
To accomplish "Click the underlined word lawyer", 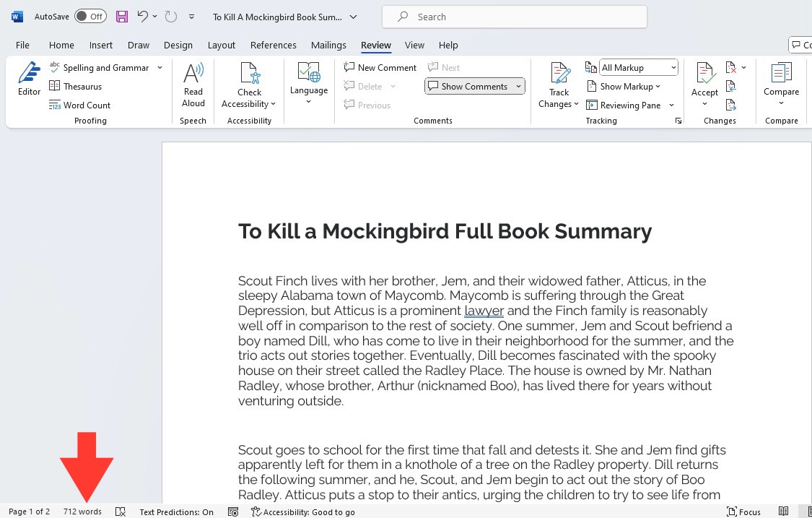I will coord(484,311).
